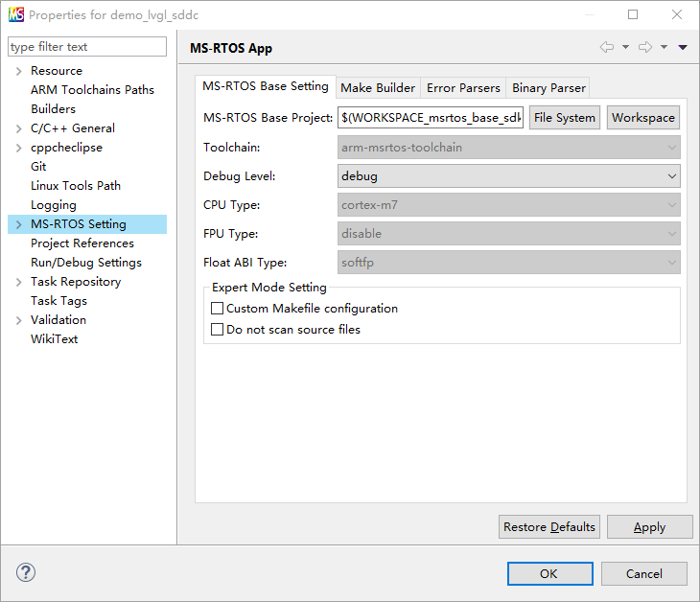Image resolution: width=700 pixels, height=602 pixels.
Task: Click the File System button
Action: tap(564, 118)
